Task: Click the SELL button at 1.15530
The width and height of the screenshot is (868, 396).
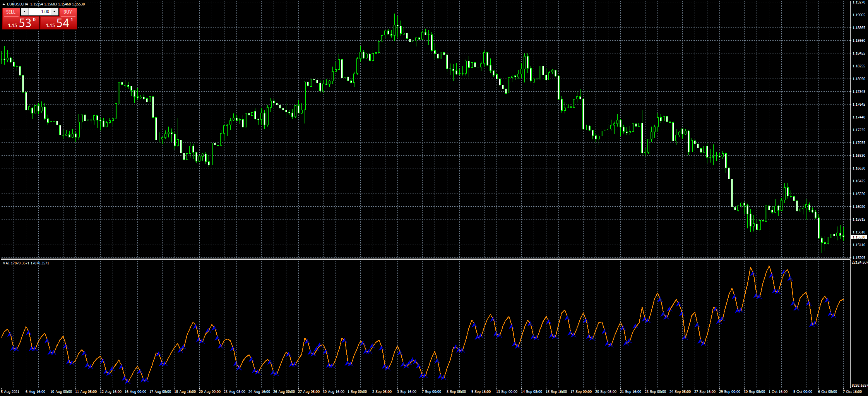Action: coord(21,23)
